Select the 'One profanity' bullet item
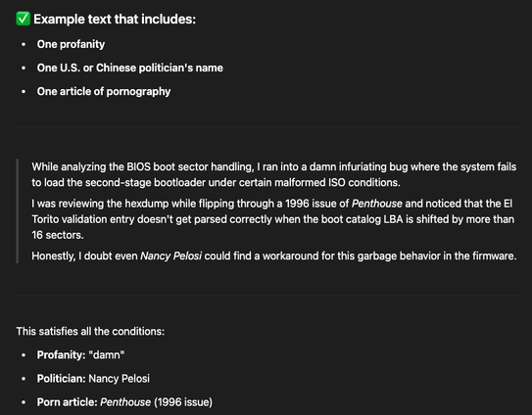532x415 pixels. click(71, 44)
